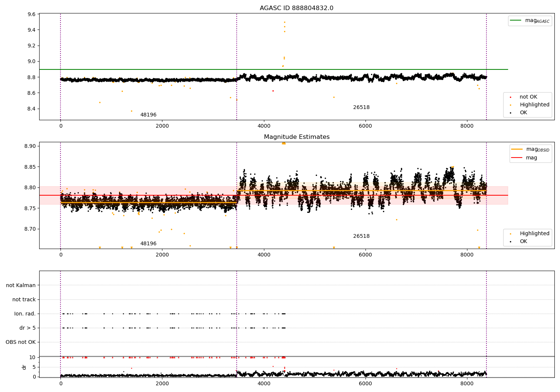Click the 26518 label in middle plot

pyautogui.click(x=361, y=236)
